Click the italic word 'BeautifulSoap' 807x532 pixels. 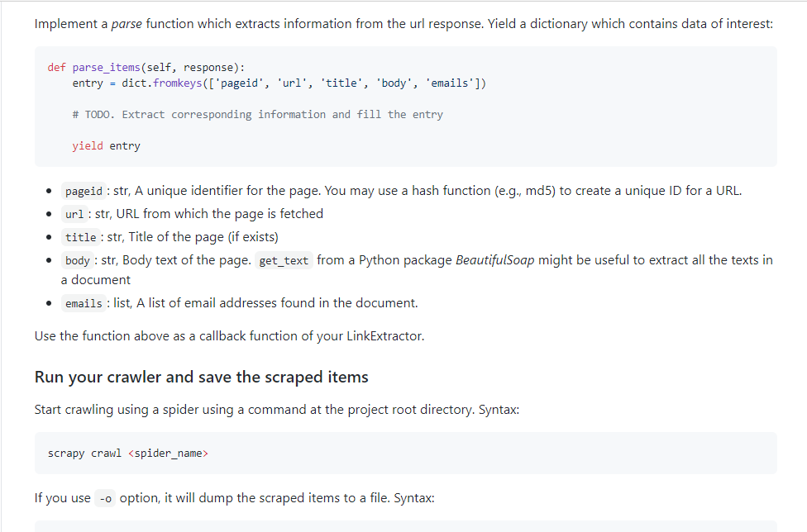click(x=495, y=260)
